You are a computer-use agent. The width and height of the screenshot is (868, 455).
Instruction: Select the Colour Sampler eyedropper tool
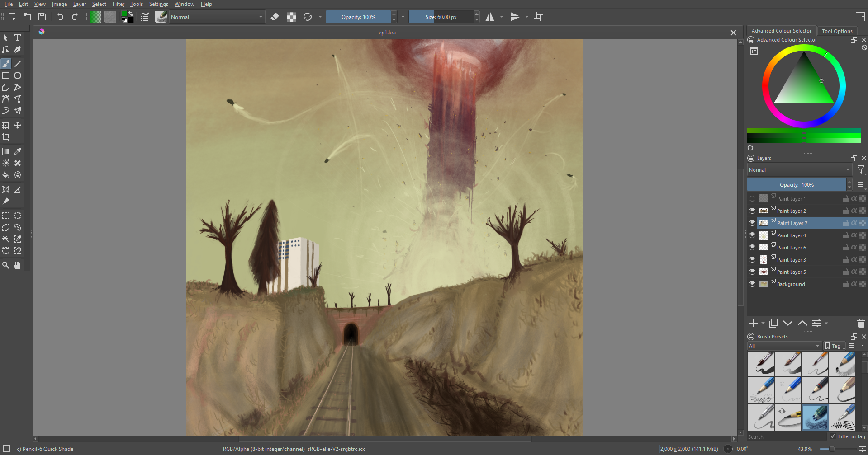pyautogui.click(x=18, y=151)
